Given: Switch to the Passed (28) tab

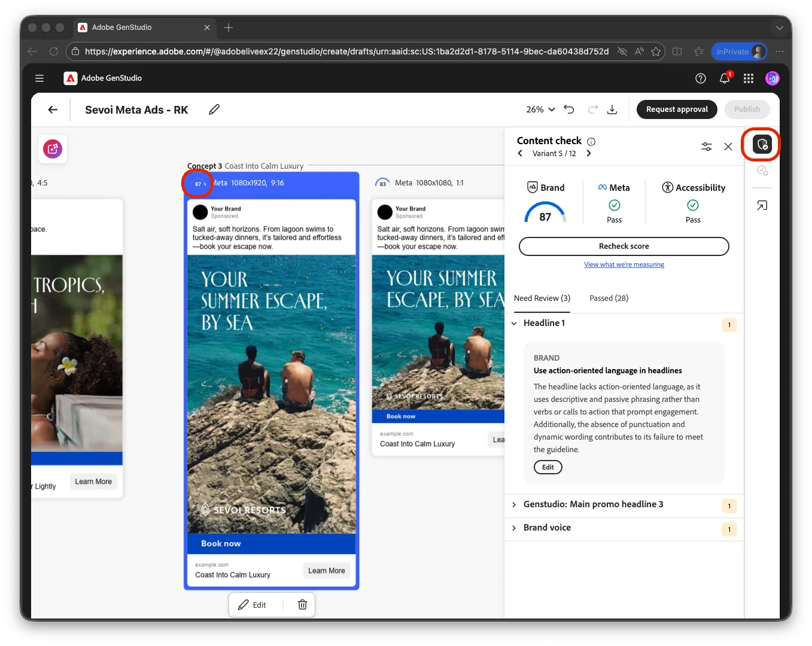Looking at the screenshot, I should [609, 298].
